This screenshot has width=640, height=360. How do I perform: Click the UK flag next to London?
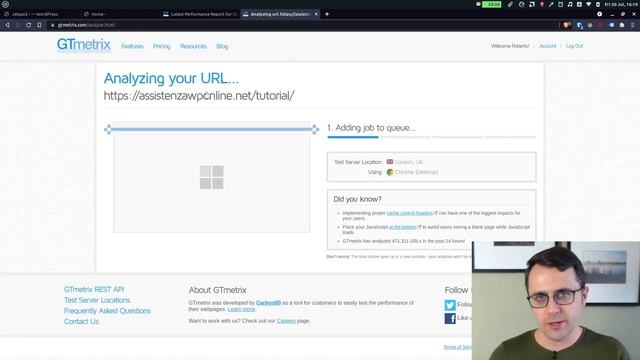[x=390, y=162]
